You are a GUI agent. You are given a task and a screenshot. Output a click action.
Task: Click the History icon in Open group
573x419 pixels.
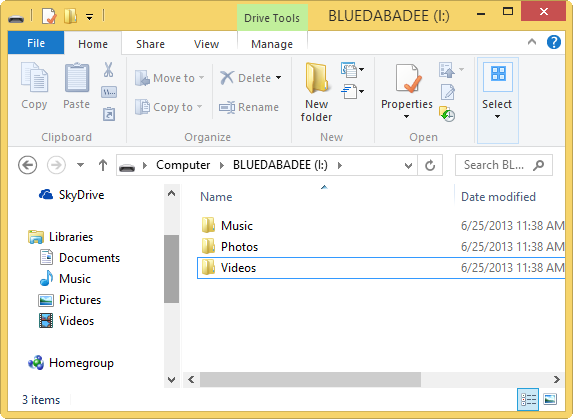pyautogui.click(x=447, y=114)
